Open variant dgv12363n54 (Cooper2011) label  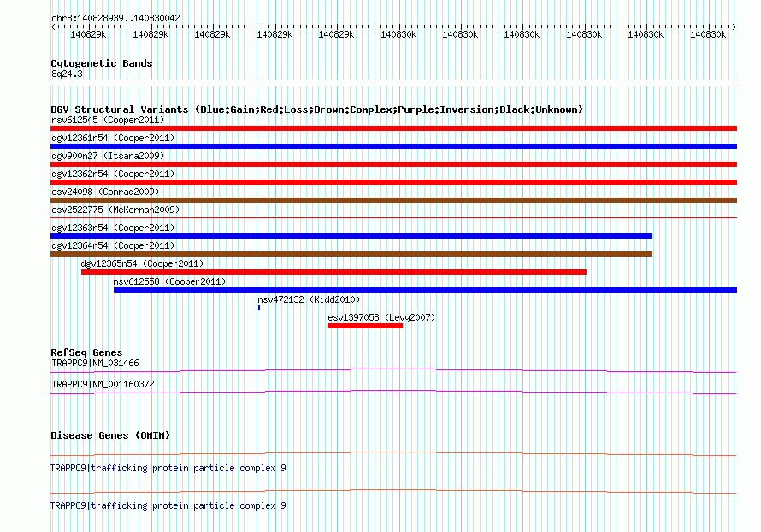click(x=113, y=228)
